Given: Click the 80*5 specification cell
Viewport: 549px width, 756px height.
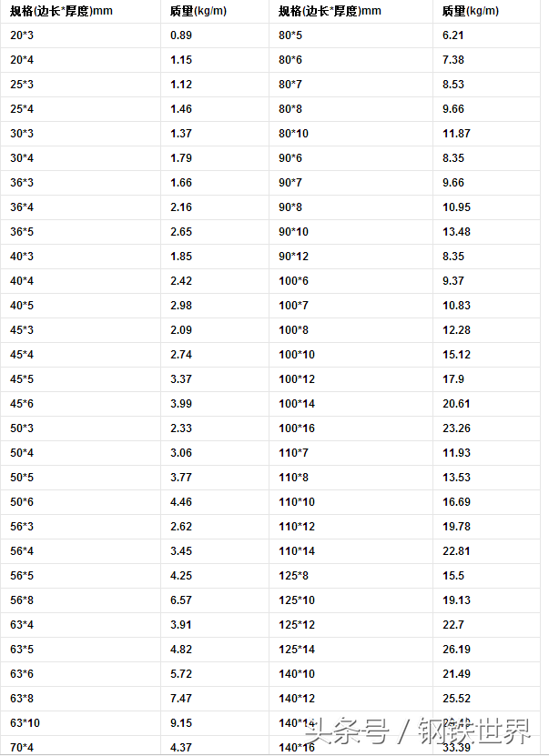Looking at the screenshot, I should point(291,35).
